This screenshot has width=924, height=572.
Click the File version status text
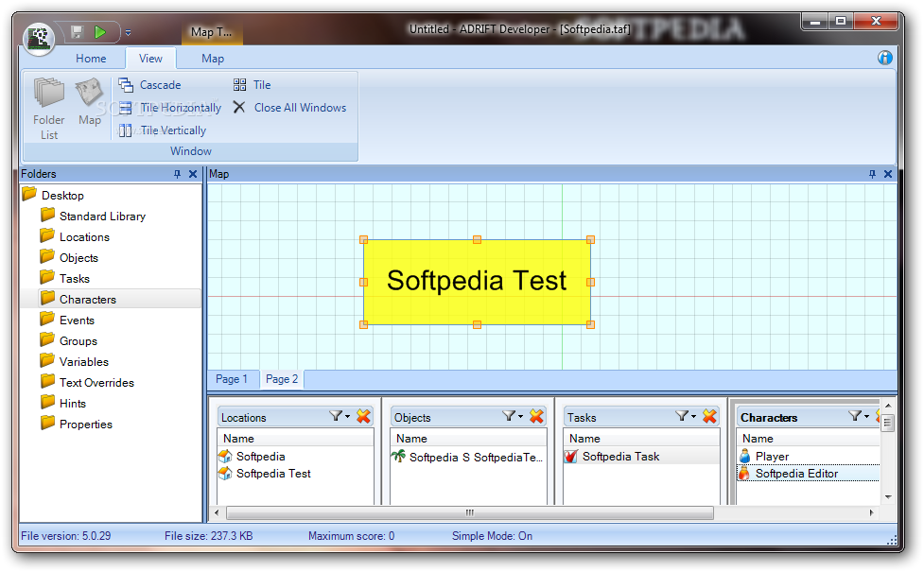coord(66,536)
